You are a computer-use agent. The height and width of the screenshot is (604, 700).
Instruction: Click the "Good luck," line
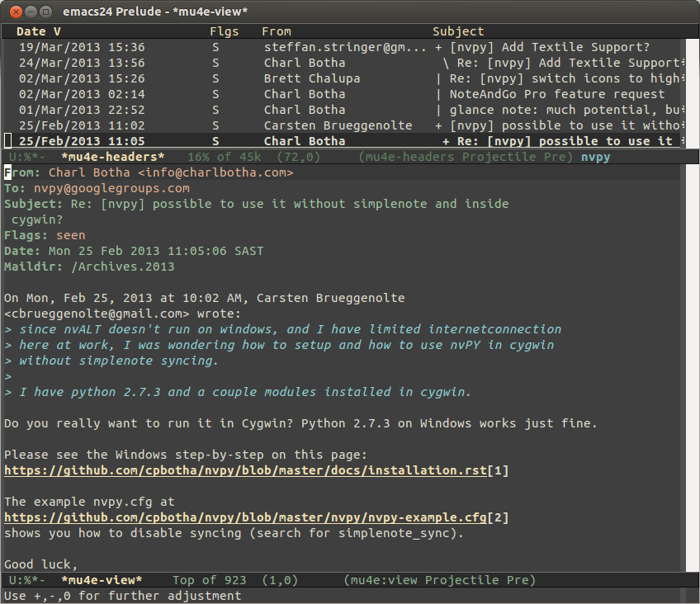tap(41, 564)
